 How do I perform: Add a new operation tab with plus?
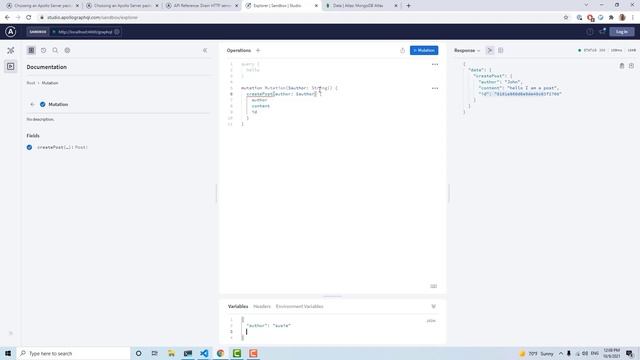click(x=258, y=50)
